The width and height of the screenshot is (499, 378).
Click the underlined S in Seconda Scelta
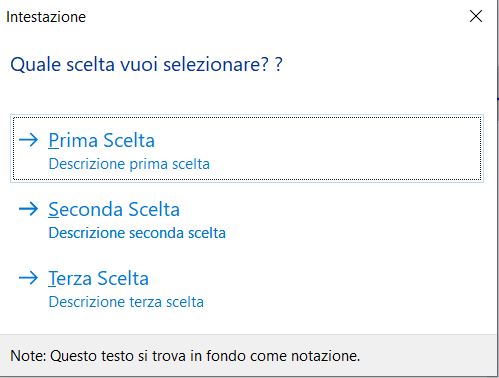(53, 210)
